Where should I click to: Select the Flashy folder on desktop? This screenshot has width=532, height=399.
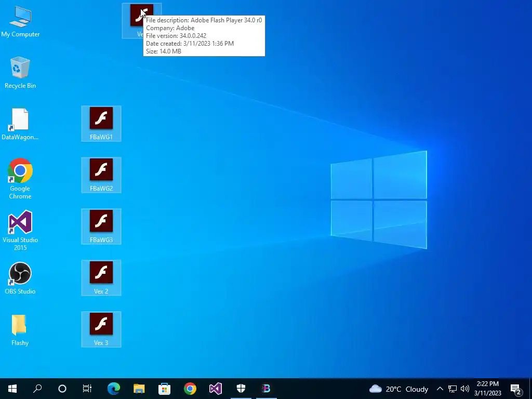pyautogui.click(x=20, y=330)
